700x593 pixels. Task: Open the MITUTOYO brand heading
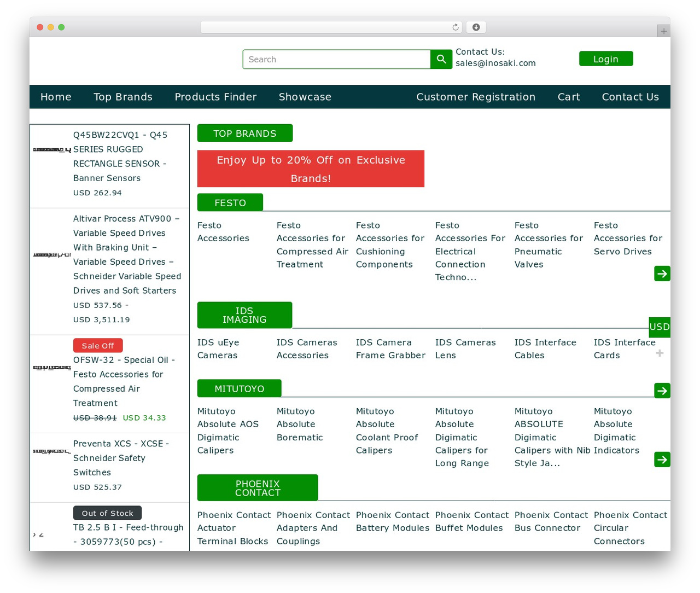(x=240, y=388)
